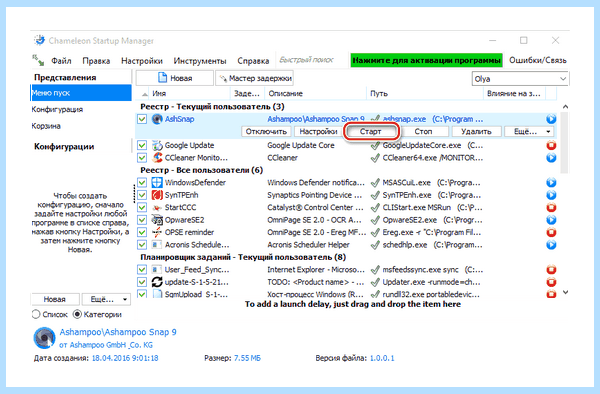Click the Мастер задержки button

point(255,78)
